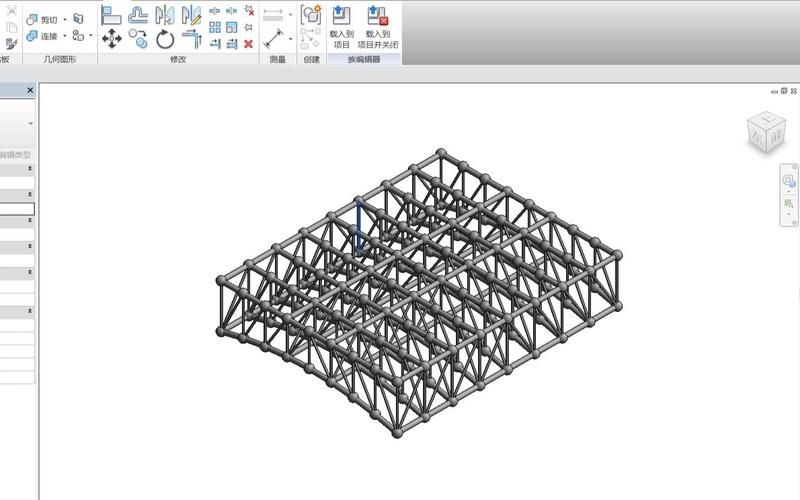Select the Mirror Pick Axis tool
Viewport: 800px width, 500px height.
coord(165,16)
